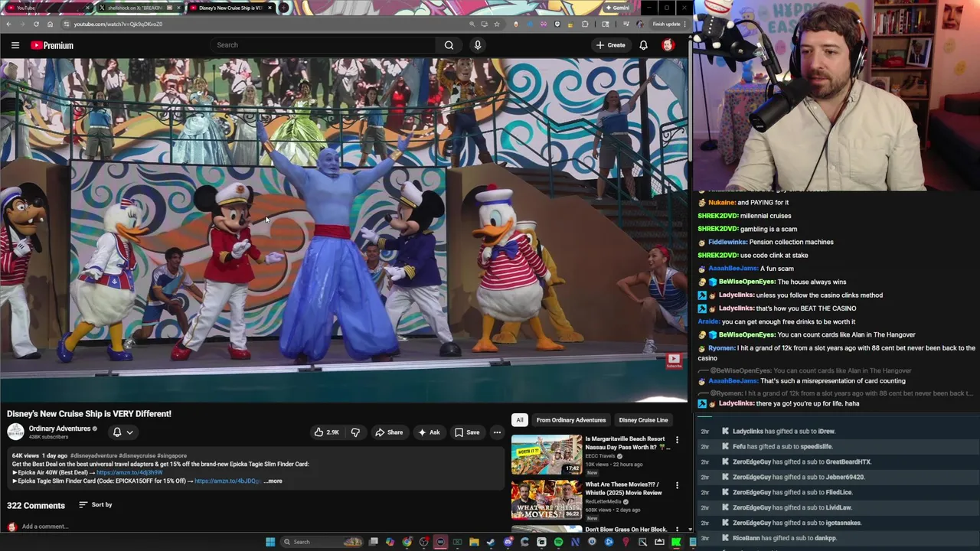Focus the YouTube search field
The image size is (980, 551).
[x=325, y=45]
